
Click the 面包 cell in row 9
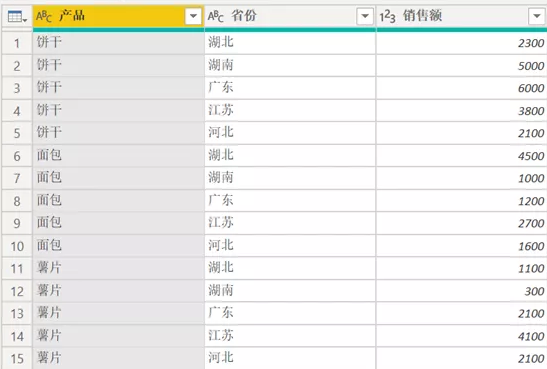[118, 223]
